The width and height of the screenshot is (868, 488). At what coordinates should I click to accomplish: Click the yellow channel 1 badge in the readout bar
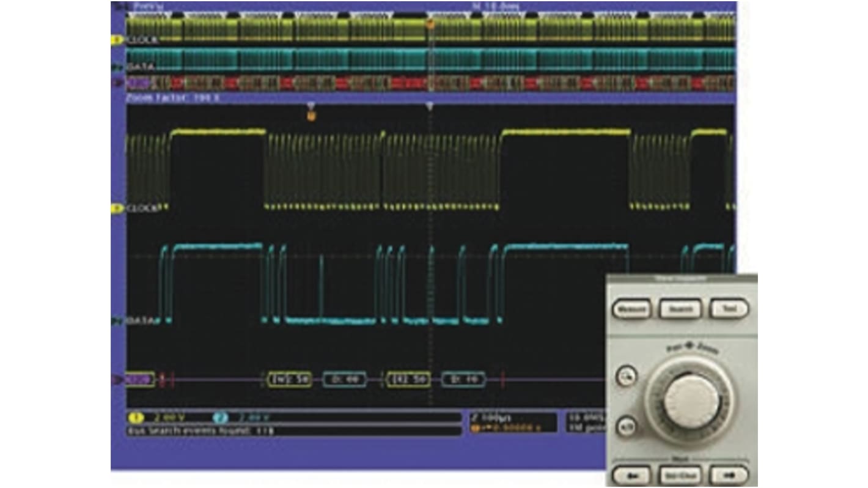136,418
